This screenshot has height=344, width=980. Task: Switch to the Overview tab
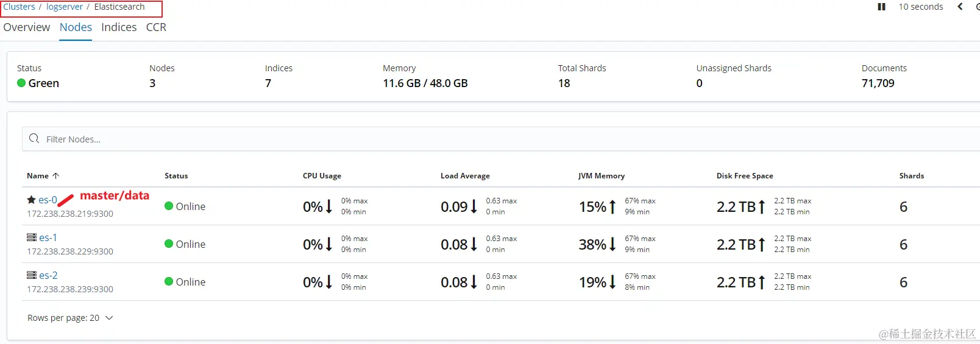pos(27,27)
